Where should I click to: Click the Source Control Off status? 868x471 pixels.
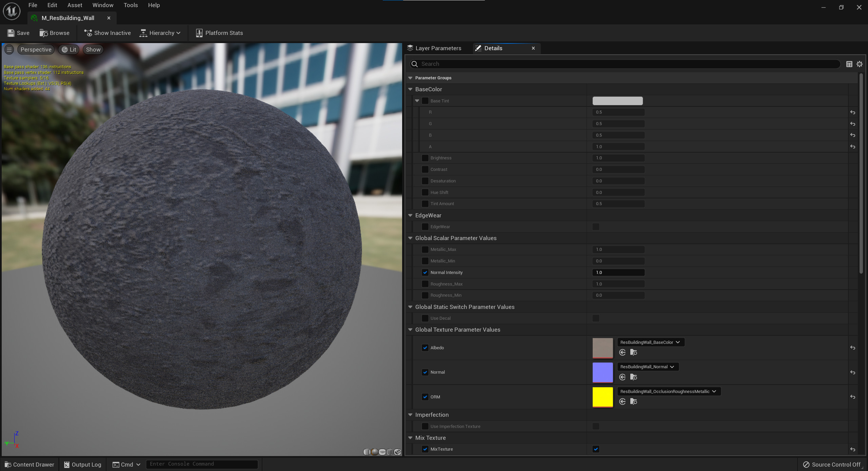(x=832, y=465)
